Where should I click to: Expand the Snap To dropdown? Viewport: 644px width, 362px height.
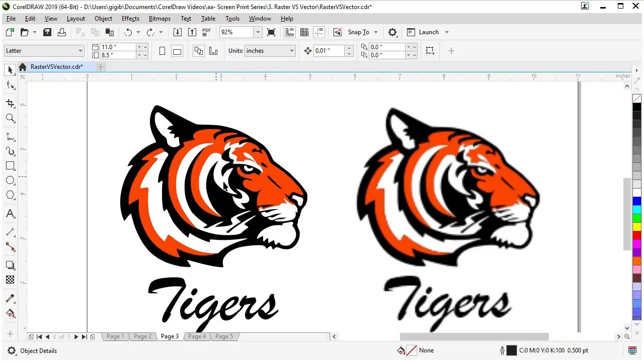coord(375,32)
